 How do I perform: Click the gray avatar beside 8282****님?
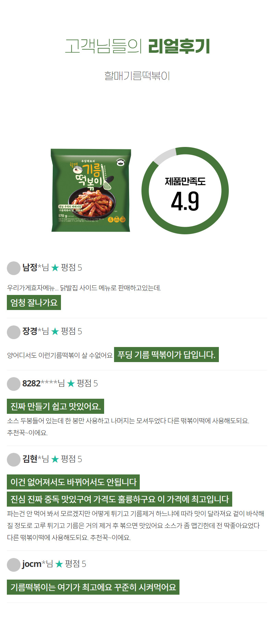click(x=14, y=384)
